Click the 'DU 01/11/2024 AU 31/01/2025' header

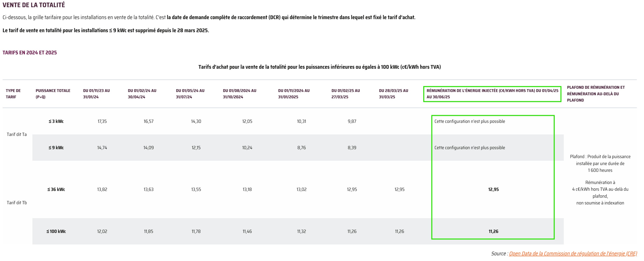[x=294, y=94]
